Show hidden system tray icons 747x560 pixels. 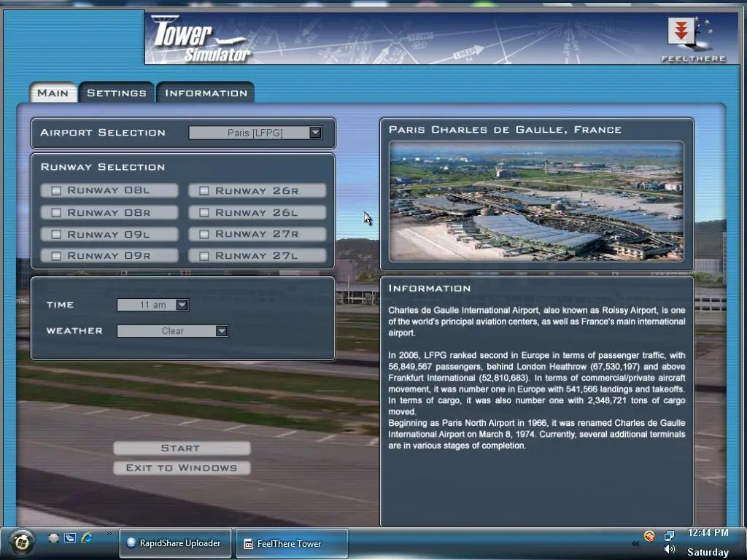(x=635, y=543)
